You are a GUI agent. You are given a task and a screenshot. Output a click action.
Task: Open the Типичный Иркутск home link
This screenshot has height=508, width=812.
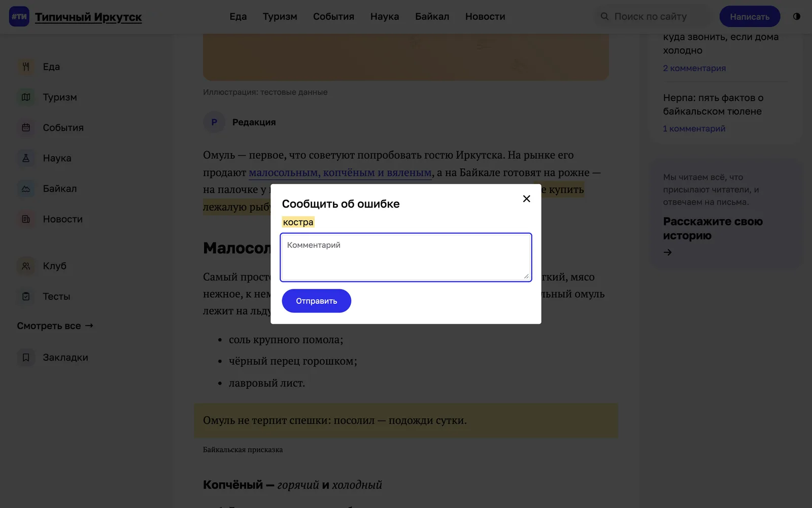click(x=88, y=17)
